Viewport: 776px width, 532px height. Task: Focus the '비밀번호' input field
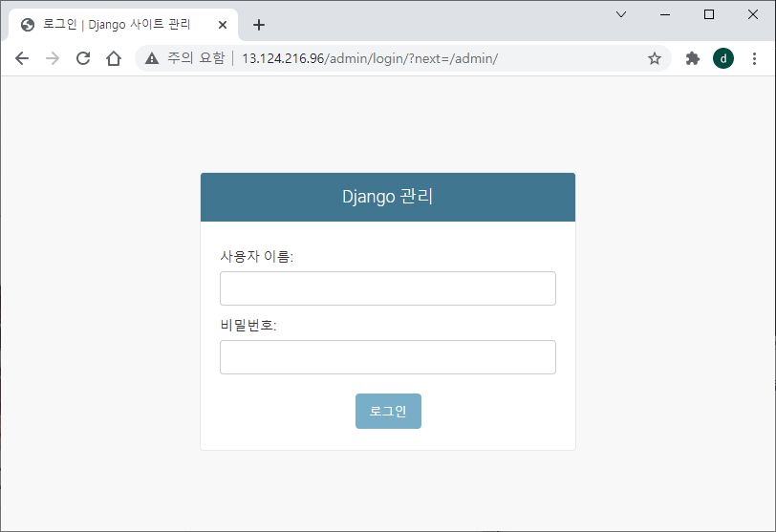(388, 357)
